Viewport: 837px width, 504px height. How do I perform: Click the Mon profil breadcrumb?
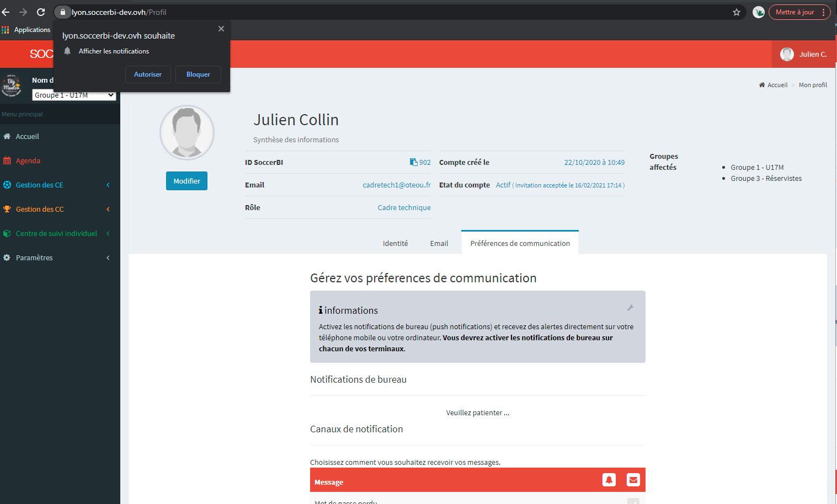click(x=813, y=85)
